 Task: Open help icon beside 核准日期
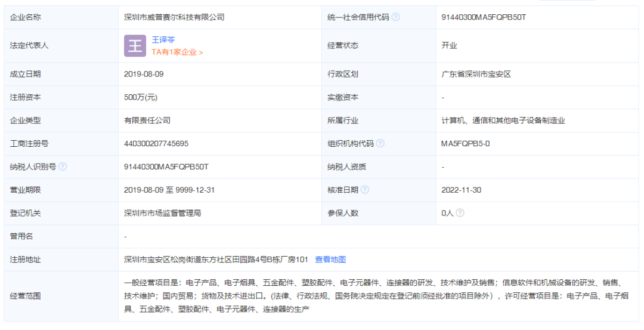click(x=365, y=190)
